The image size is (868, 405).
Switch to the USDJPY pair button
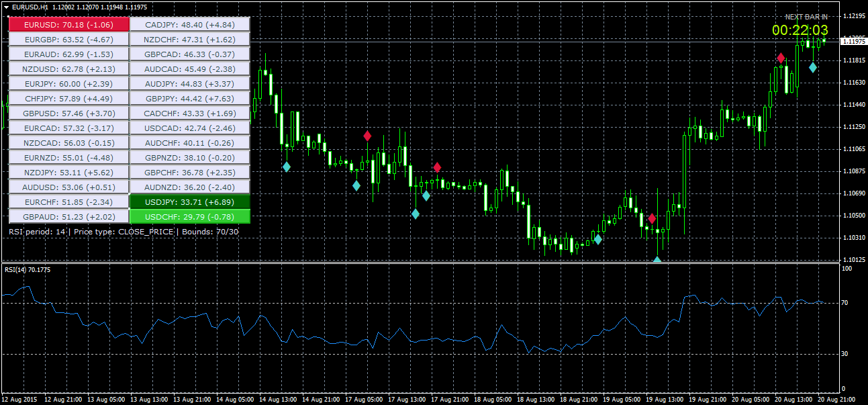tap(189, 201)
